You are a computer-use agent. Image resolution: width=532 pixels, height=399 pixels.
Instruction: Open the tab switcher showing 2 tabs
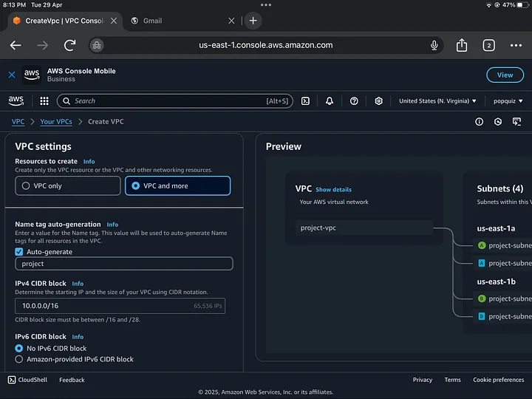[488, 45]
